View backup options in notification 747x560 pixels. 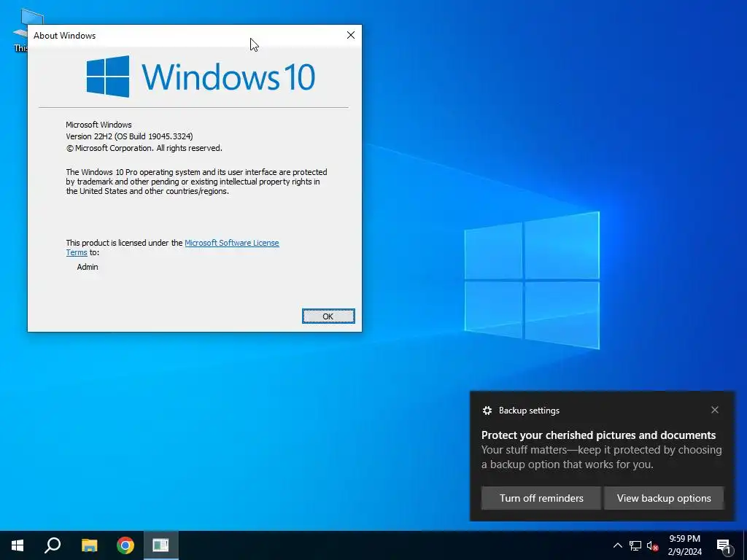pos(664,498)
